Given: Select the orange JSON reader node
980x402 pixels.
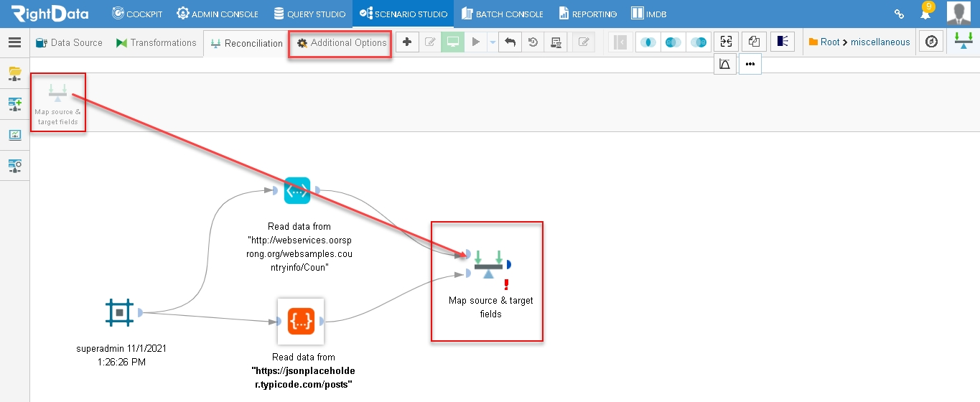Looking at the screenshot, I should pyautogui.click(x=300, y=322).
